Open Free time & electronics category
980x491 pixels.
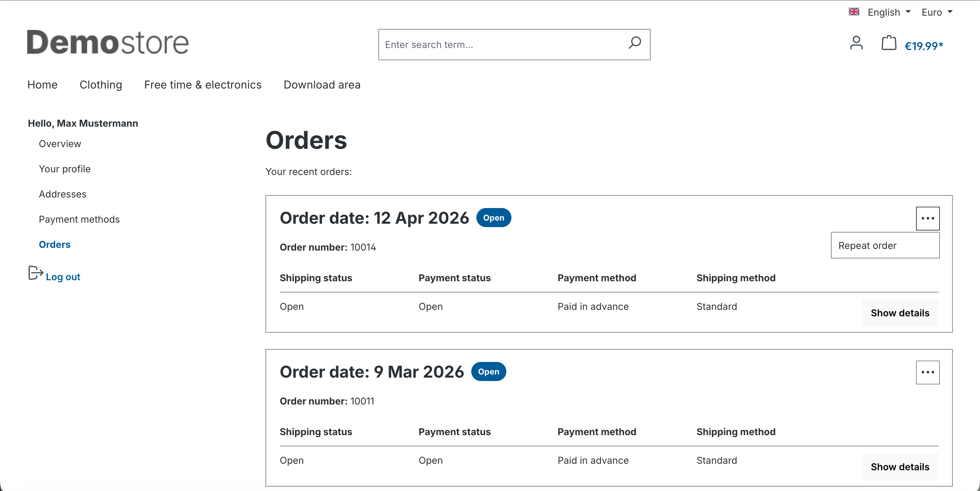[x=203, y=85]
